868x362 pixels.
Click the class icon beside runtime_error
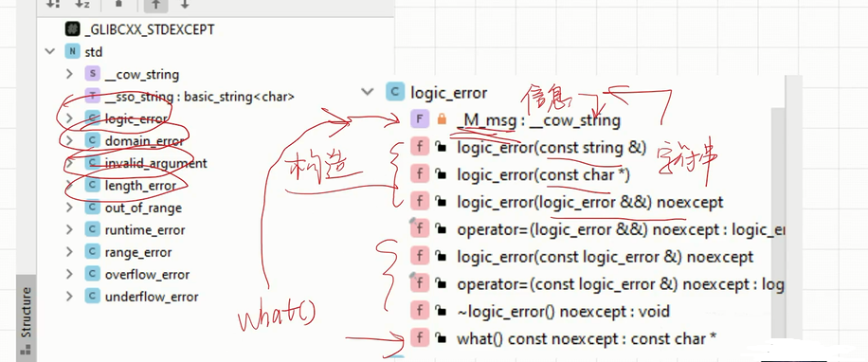[x=93, y=229]
